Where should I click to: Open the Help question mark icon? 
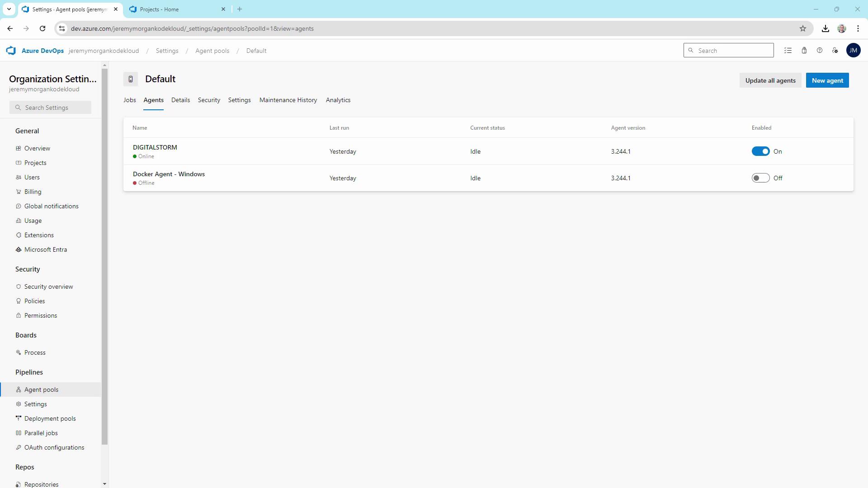tap(819, 51)
